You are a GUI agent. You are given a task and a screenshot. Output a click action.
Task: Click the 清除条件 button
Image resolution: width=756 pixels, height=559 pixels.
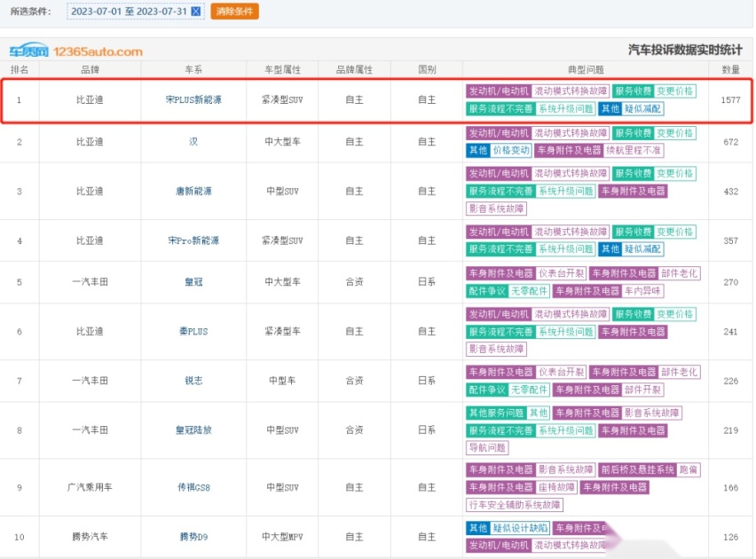pyautogui.click(x=235, y=12)
